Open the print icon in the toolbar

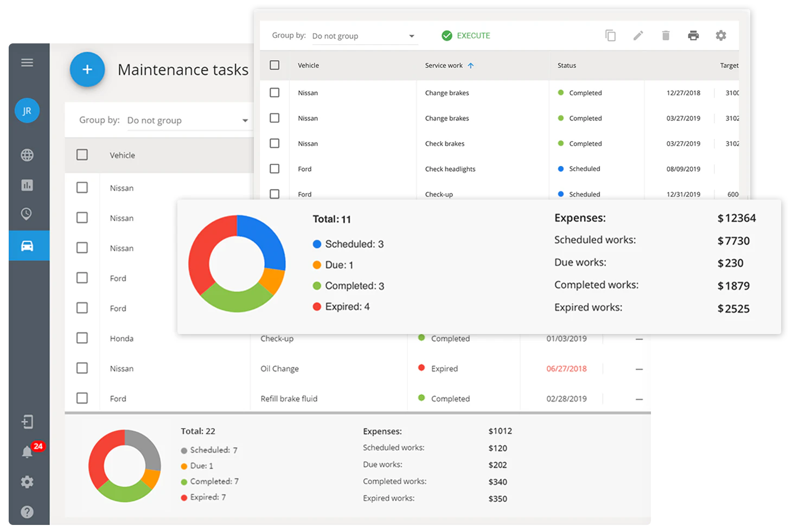pos(693,35)
